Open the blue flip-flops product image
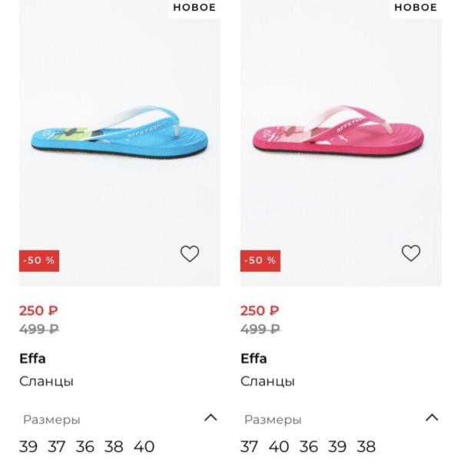The height and width of the screenshot is (476, 461). (120, 138)
